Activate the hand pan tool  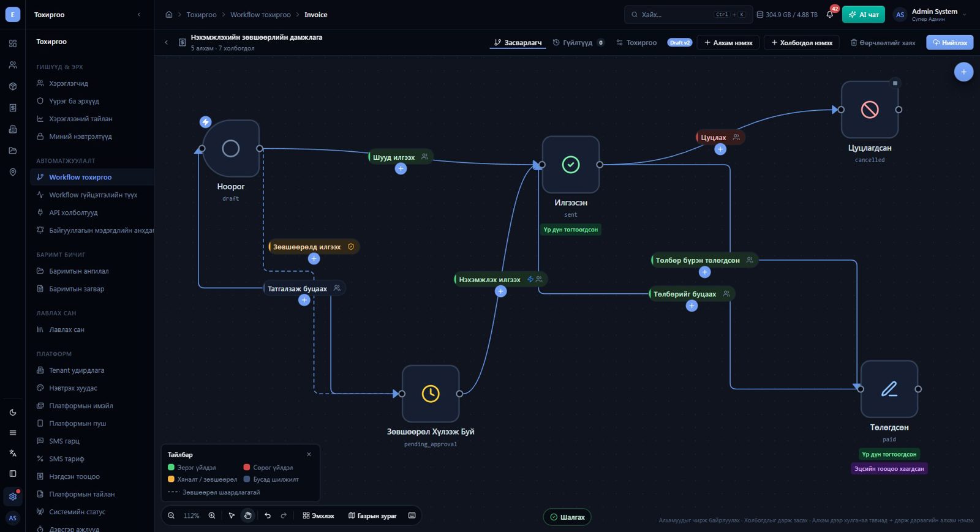(247, 515)
